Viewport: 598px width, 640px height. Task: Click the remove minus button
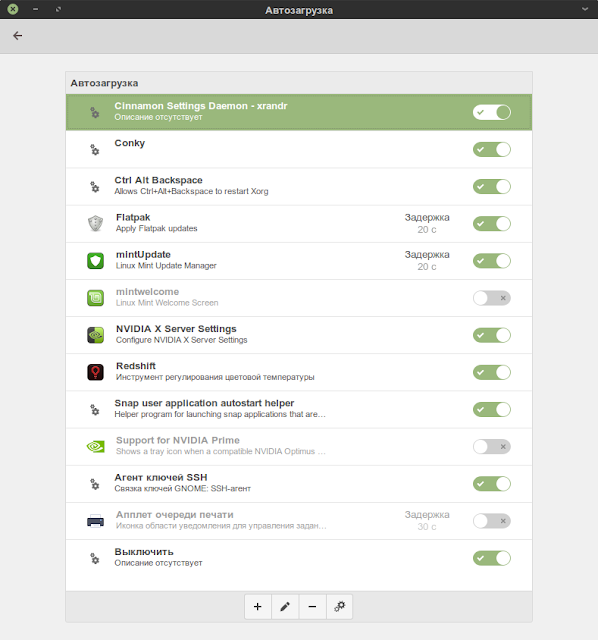tap(312, 607)
